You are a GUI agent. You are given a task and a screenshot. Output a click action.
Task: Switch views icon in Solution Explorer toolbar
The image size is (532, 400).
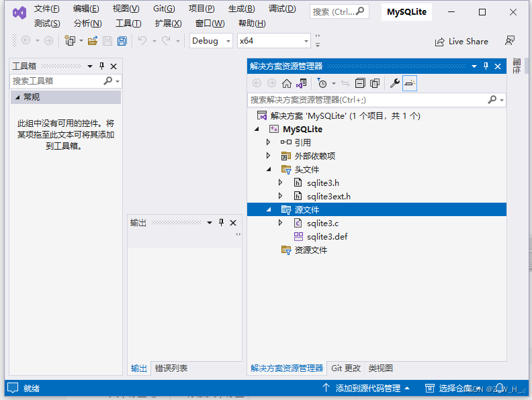(302, 83)
